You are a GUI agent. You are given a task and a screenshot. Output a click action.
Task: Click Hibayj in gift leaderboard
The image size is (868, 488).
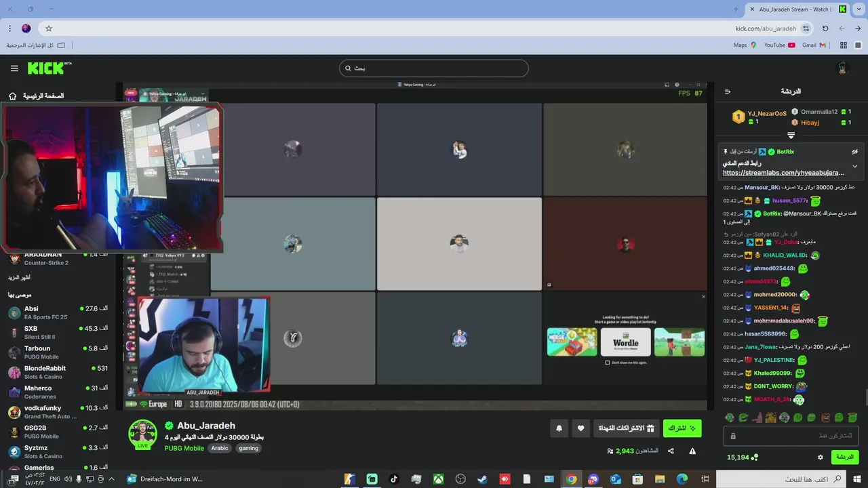point(810,123)
